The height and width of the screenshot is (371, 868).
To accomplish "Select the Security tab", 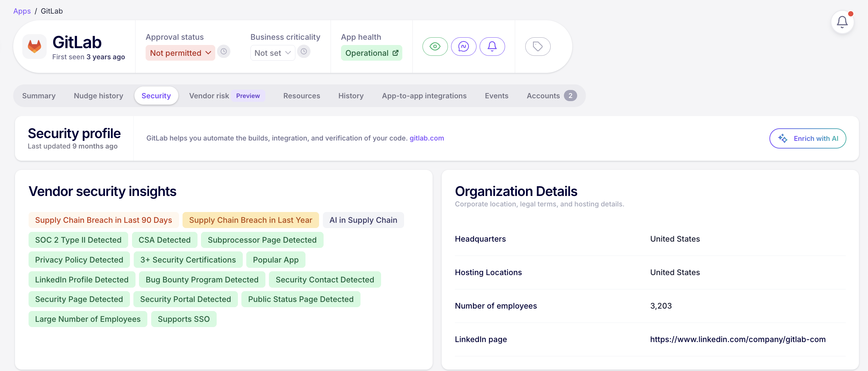I will coord(156,96).
